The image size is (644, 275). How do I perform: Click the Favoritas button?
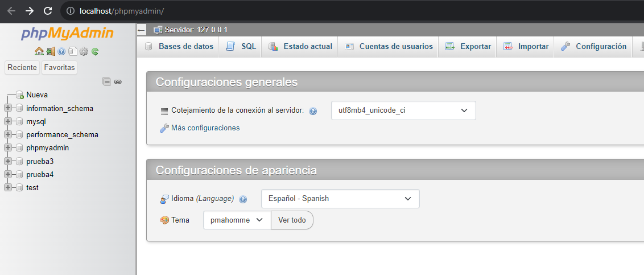point(60,67)
